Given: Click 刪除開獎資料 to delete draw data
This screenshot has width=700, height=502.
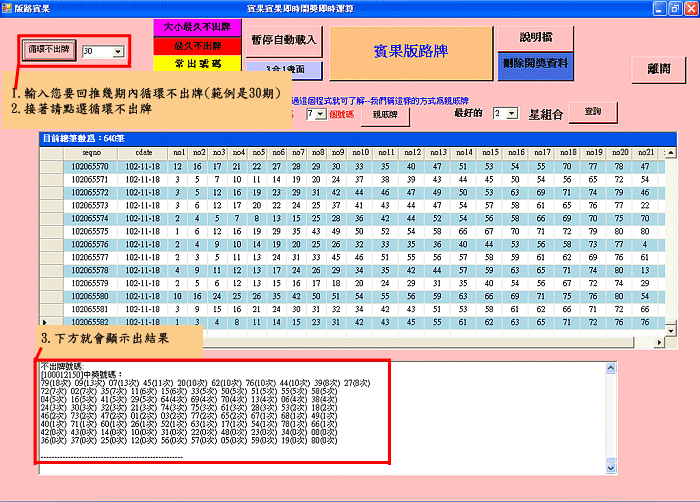Looking at the screenshot, I should tap(535, 64).
